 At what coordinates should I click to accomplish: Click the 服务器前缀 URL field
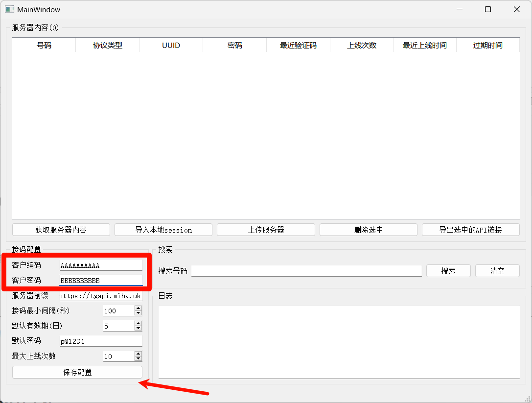(x=101, y=296)
